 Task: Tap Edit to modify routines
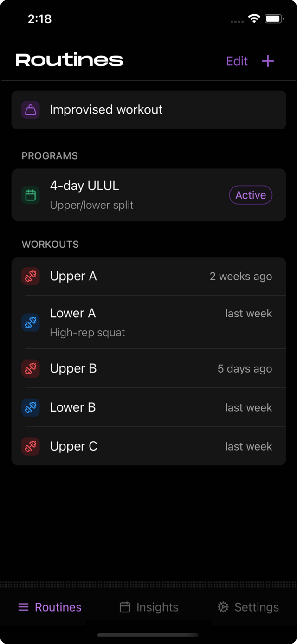point(237,61)
